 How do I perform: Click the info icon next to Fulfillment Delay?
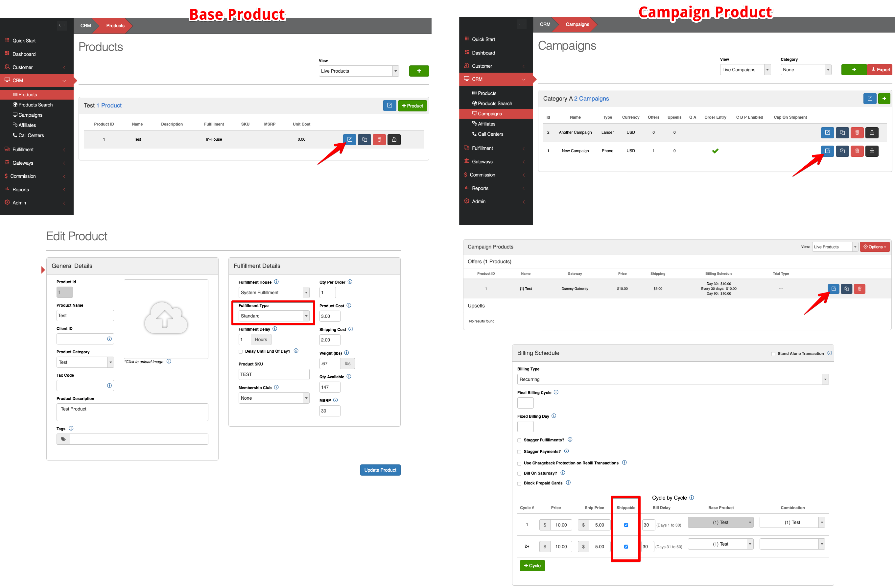275,329
